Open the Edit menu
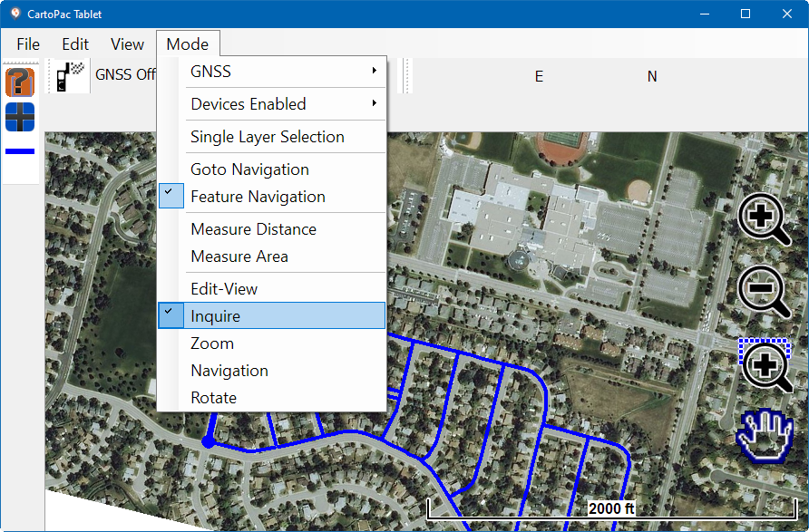The height and width of the screenshot is (532, 809). pyautogui.click(x=75, y=44)
